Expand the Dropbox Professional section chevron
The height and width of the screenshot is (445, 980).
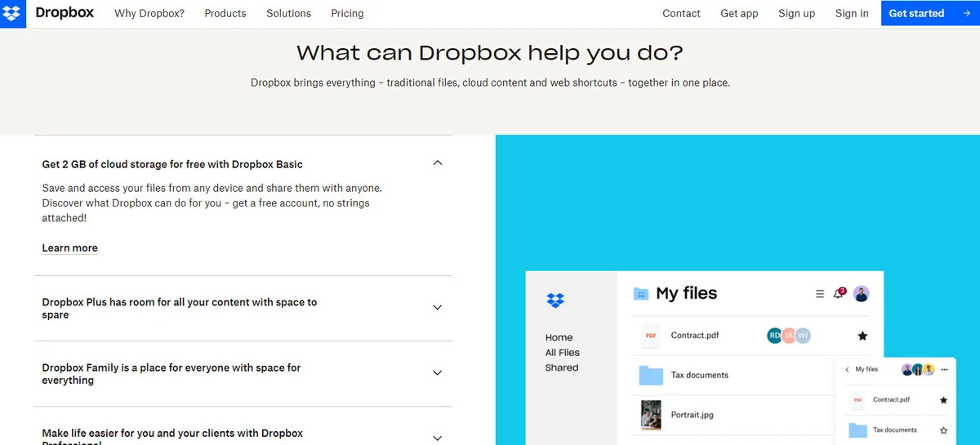pyautogui.click(x=437, y=438)
